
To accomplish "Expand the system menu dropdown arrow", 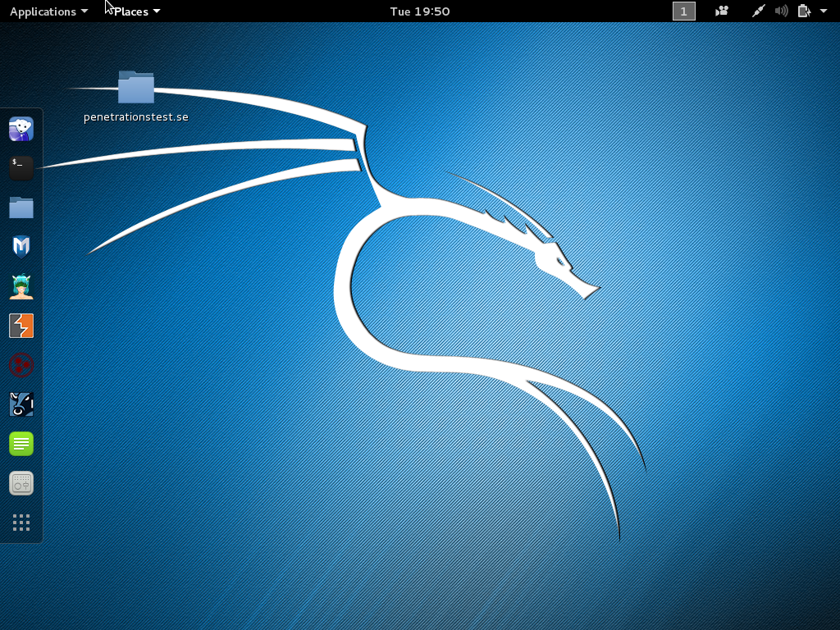I will [824, 11].
